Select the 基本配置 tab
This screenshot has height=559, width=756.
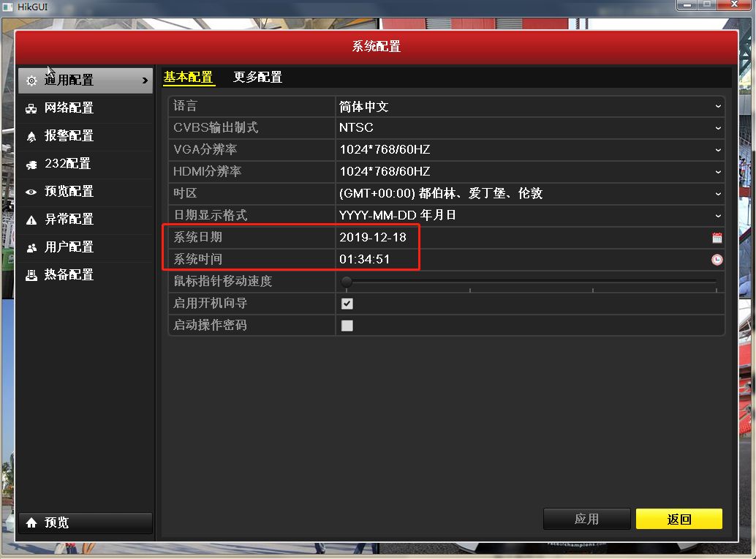188,78
